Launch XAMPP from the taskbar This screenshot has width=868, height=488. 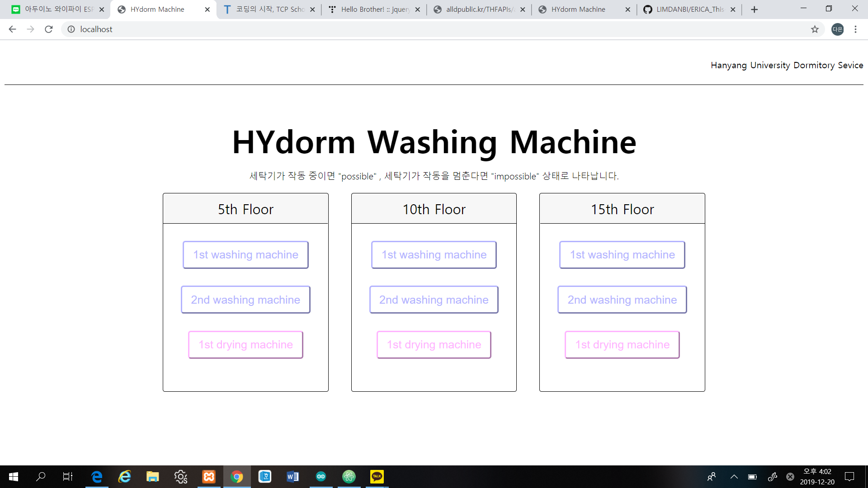pos(209,477)
